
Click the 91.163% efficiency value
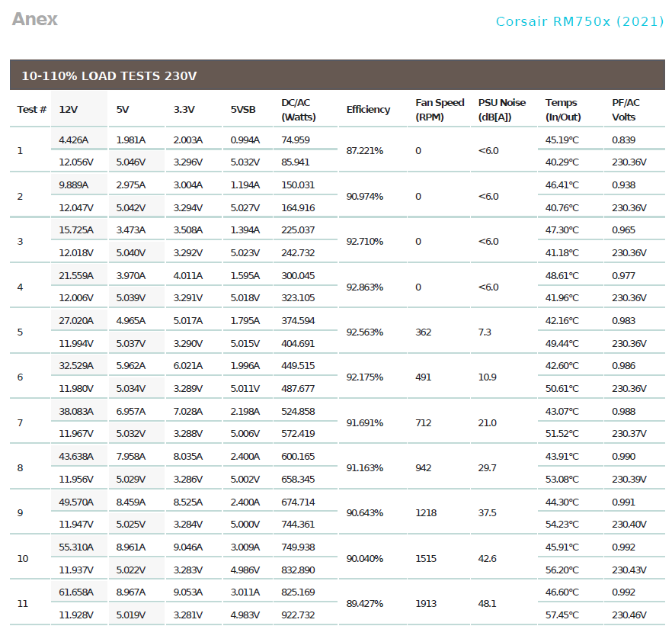[365, 468]
